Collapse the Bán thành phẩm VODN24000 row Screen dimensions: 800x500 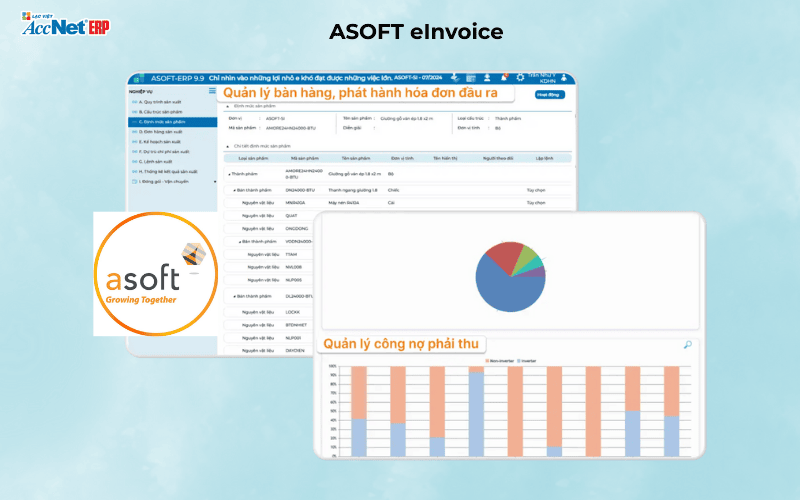[240, 242]
